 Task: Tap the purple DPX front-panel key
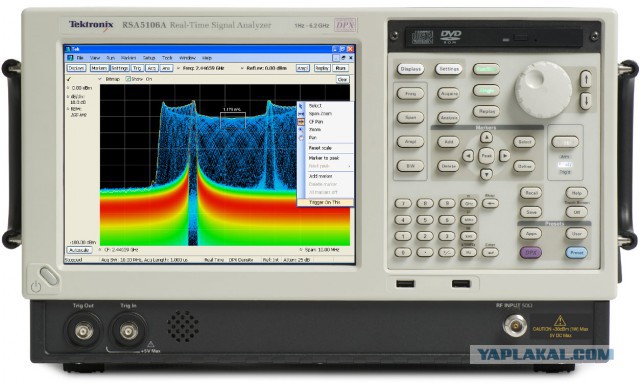(531, 253)
